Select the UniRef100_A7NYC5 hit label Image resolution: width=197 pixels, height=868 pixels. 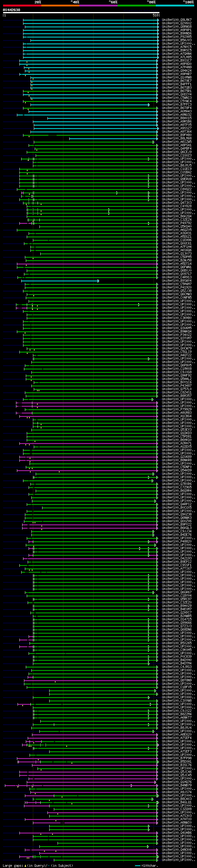(x=177, y=47)
